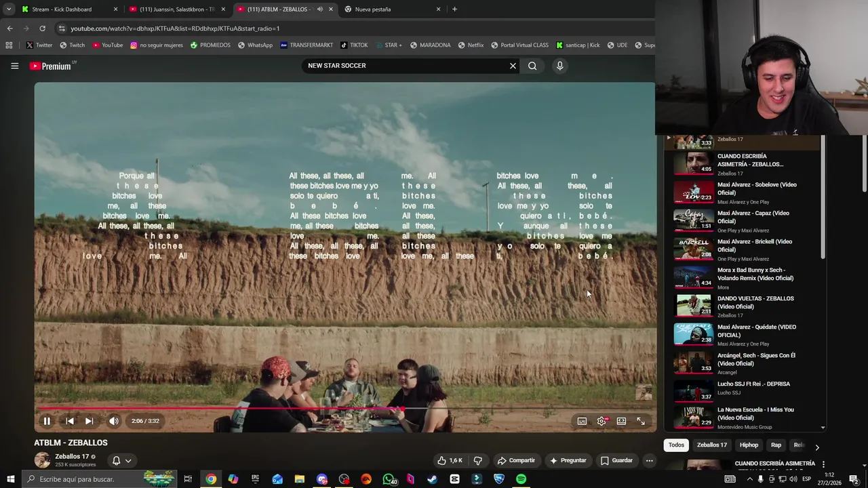Play Maxi Alvarez - Quédate from playlist
Screen dimensions: 868x488
tap(746, 335)
